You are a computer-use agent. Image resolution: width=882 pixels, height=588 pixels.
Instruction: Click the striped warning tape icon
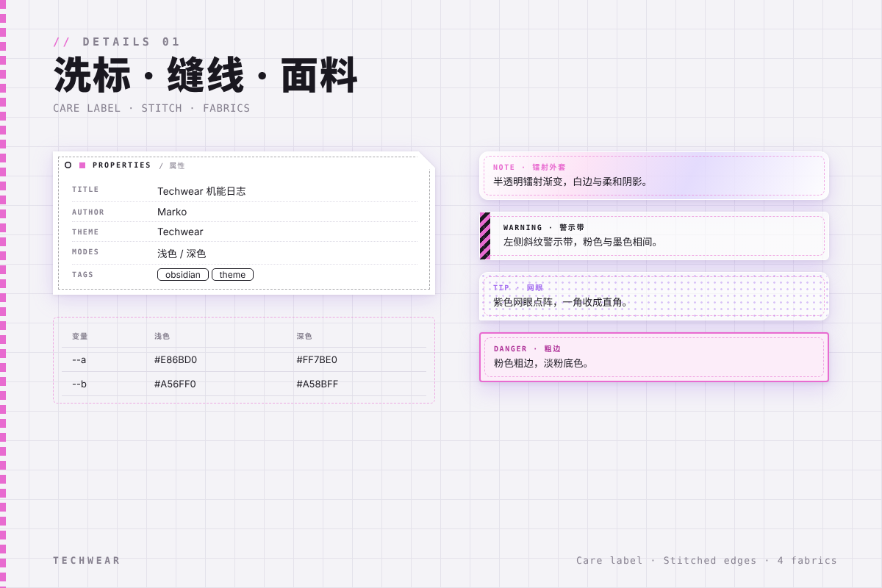tap(485, 236)
